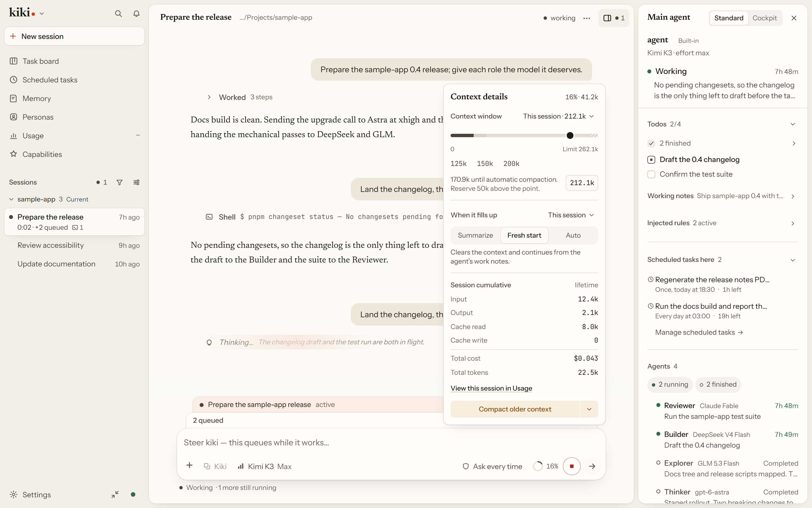Collapse the Todos section
Viewport: 812px width, 508px height.
tap(793, 124)
